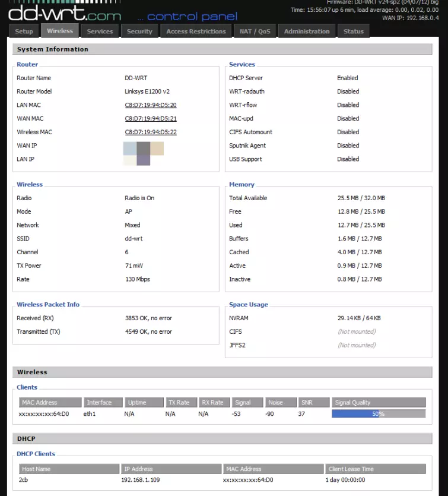The height and width of the screenshot is (496, 448).
Task: Click the Host Name column header
Action: 68,469
